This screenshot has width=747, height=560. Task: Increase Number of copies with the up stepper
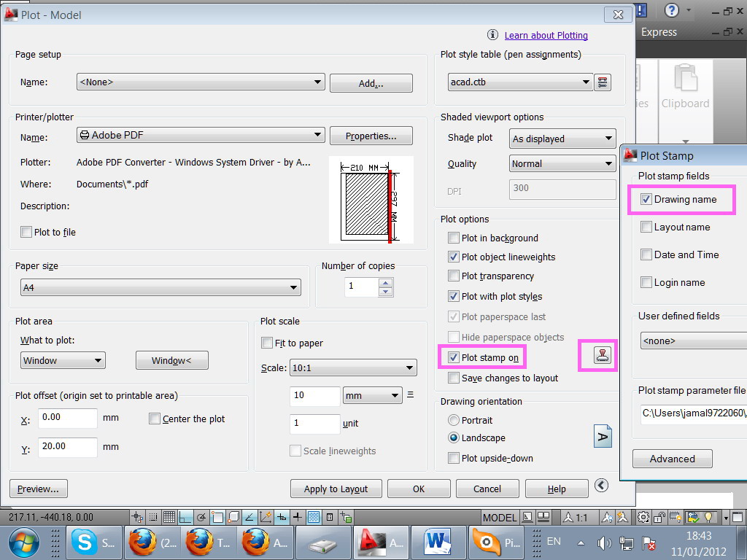tap(386, 283)
